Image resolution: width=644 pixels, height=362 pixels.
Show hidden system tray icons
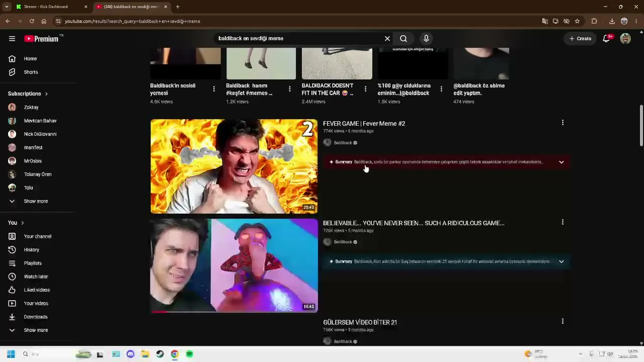click(x=580, y=354)
